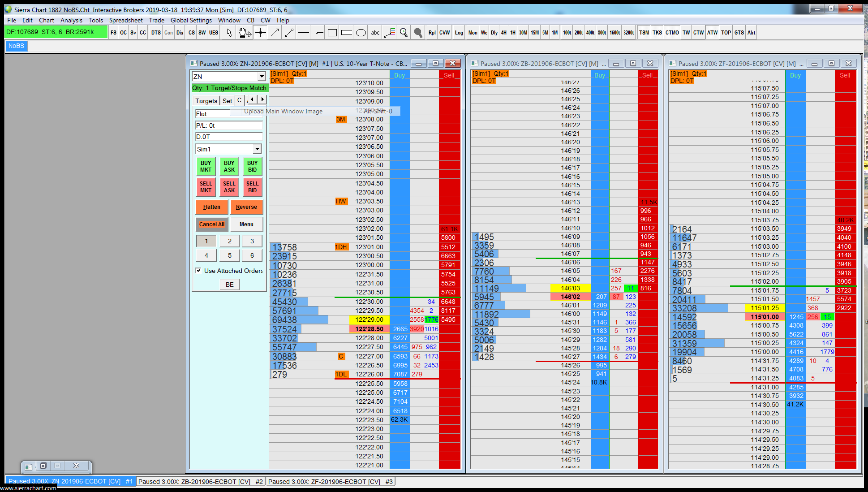Click the GTS toolbar button
Image resolution: width=868 pixels, height=492 pixels.
click(x=739, y=33)
